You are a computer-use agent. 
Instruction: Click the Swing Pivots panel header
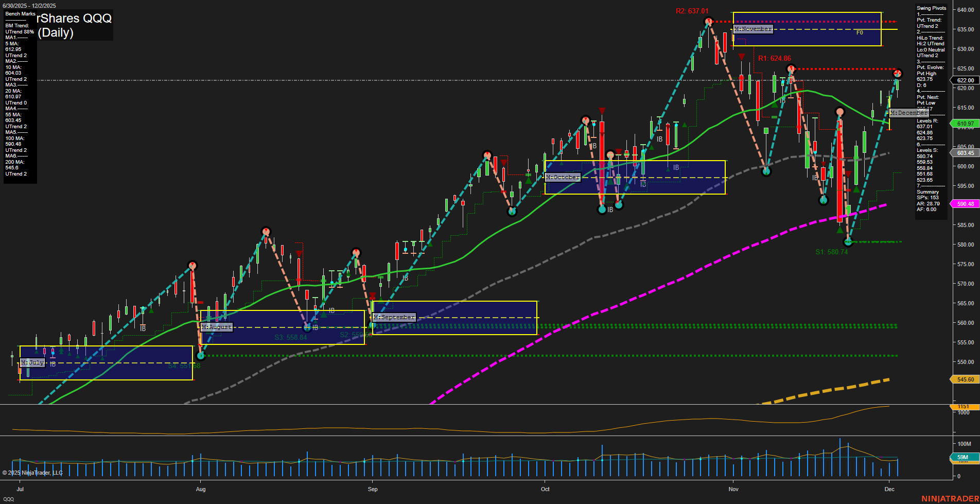(931, 8)
